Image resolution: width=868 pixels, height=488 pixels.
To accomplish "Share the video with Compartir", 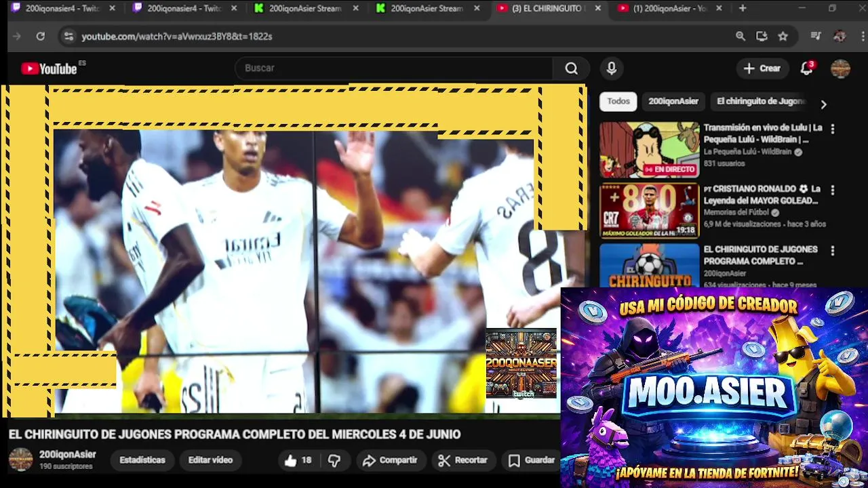I will 390,460.
